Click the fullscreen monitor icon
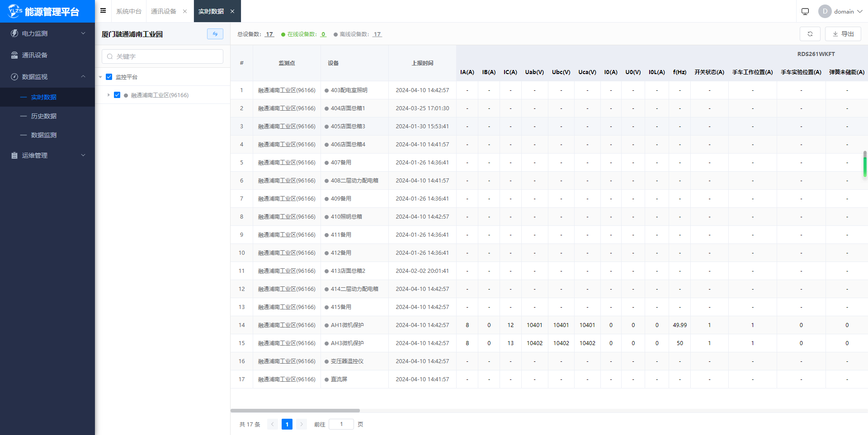Image resolution: width=868 pixels, height=435 pixels. [x=805, y=11]
